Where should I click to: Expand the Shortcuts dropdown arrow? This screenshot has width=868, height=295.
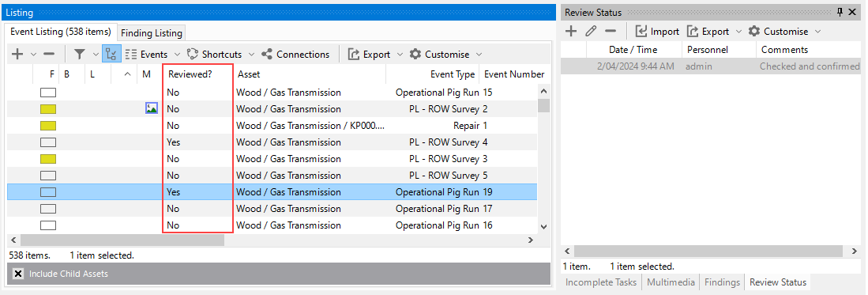251,55
